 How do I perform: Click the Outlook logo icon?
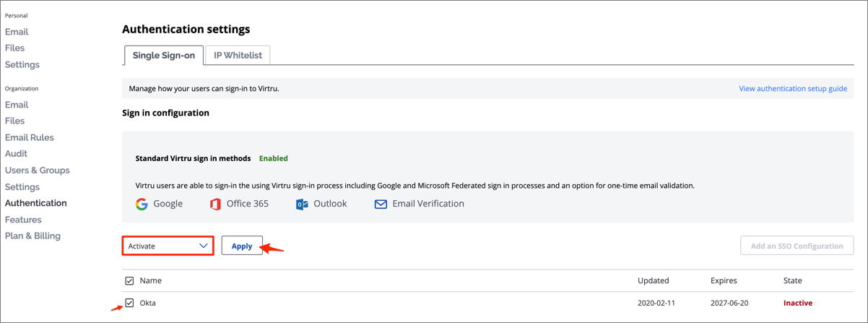click(x=302, y=204)
